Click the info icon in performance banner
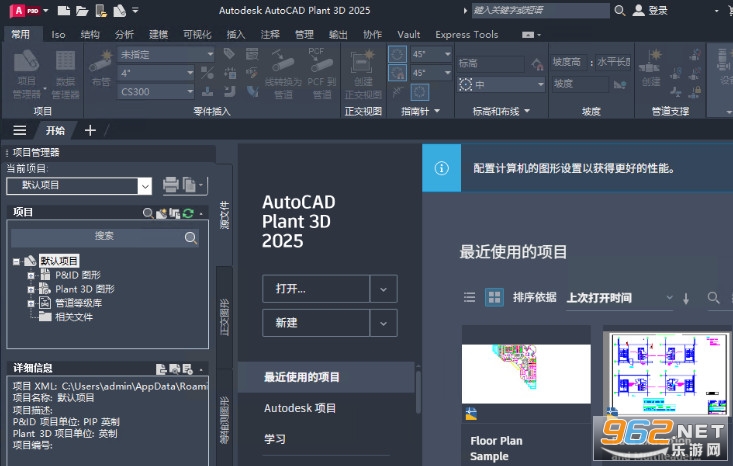Viewport: 733px width, 466px height. click(441, 168)
